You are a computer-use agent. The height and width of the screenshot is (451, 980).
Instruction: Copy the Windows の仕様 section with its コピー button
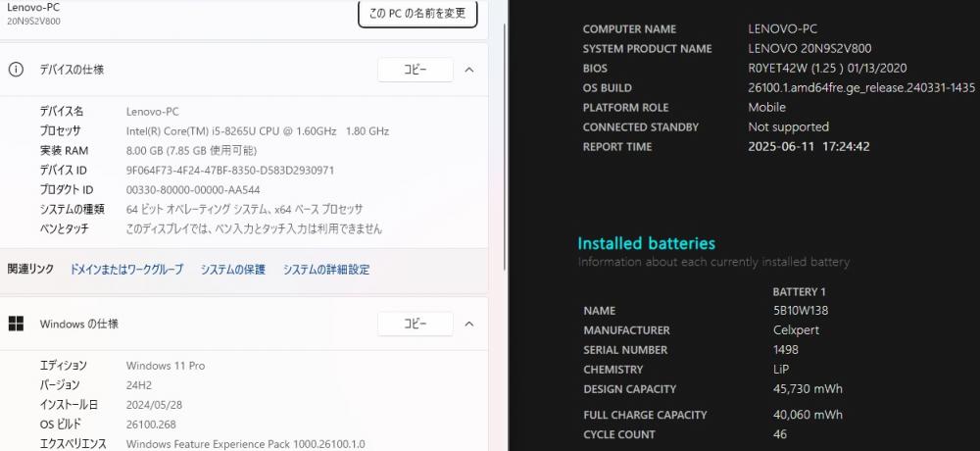[415, 324]
